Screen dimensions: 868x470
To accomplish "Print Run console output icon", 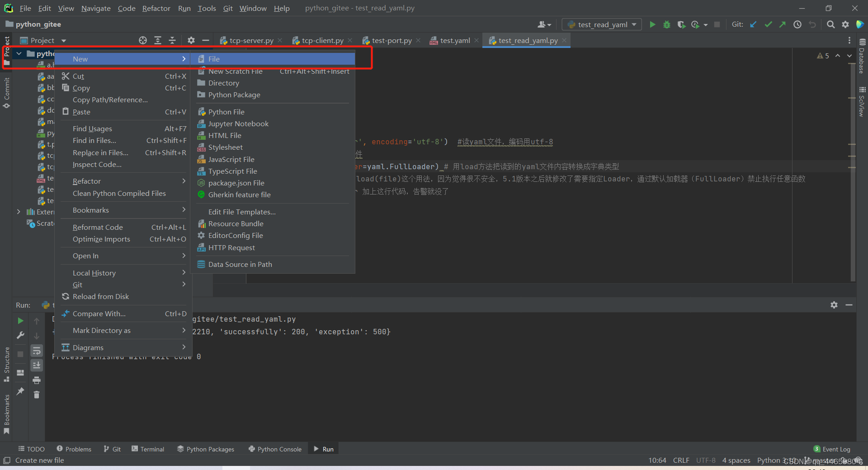I will point(37,380).
